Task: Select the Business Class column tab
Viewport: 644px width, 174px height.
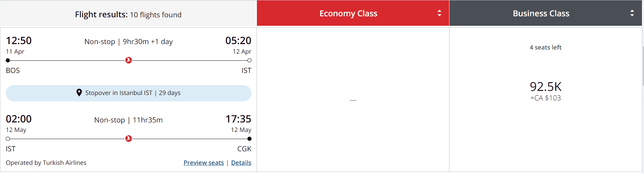Action: pyautogui.click(x=541, y=14)
